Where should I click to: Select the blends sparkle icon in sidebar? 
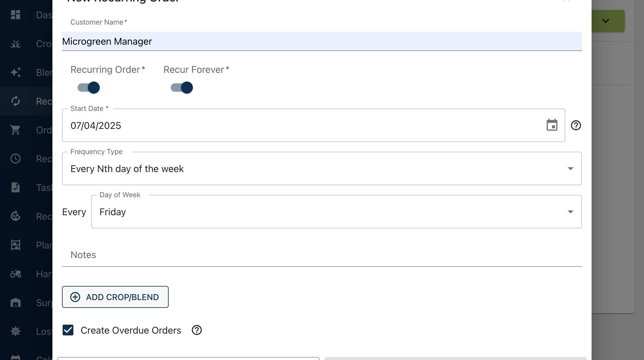(x=16, y=72)
